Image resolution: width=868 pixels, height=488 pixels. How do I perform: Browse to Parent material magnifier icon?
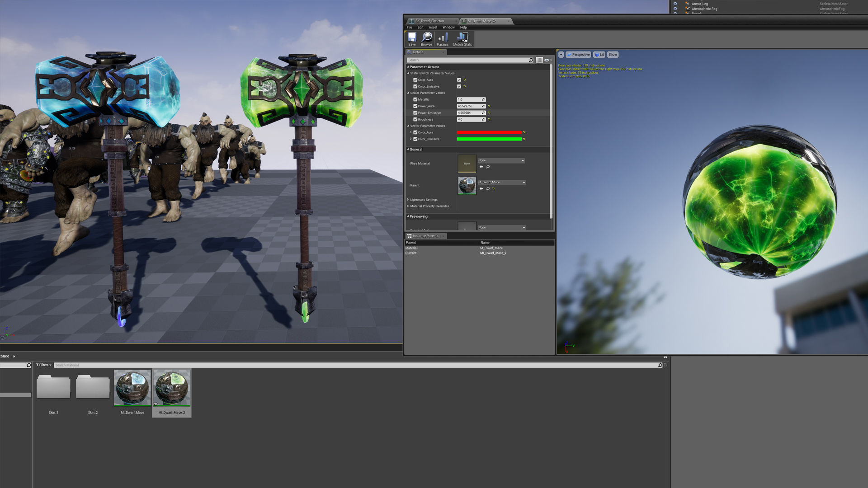(x=488, y=189)
